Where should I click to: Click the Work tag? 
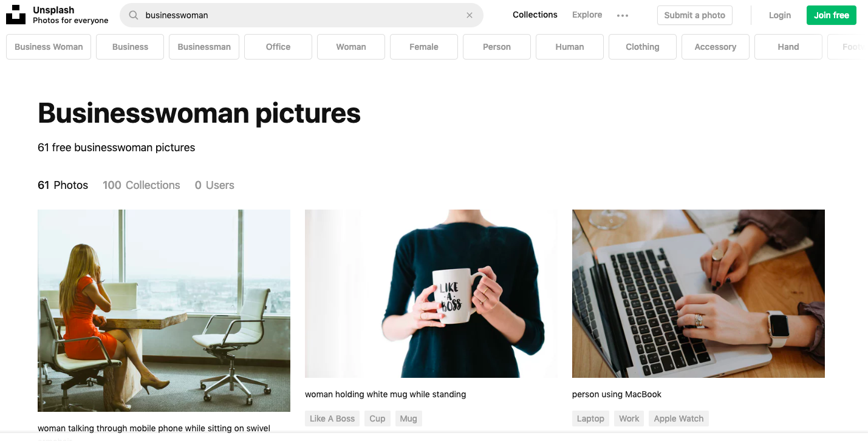(x=629, y=419)
